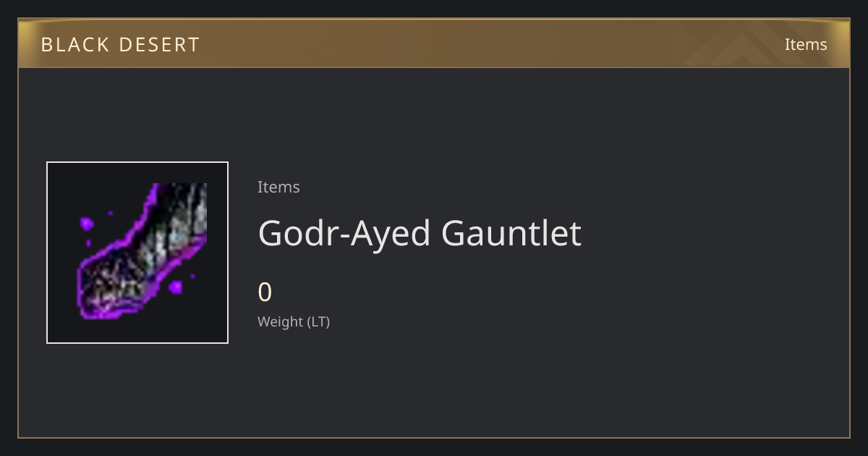The image size is (868, 456).
Task: Open the BLACK DESERT header title
Action: 121,45
